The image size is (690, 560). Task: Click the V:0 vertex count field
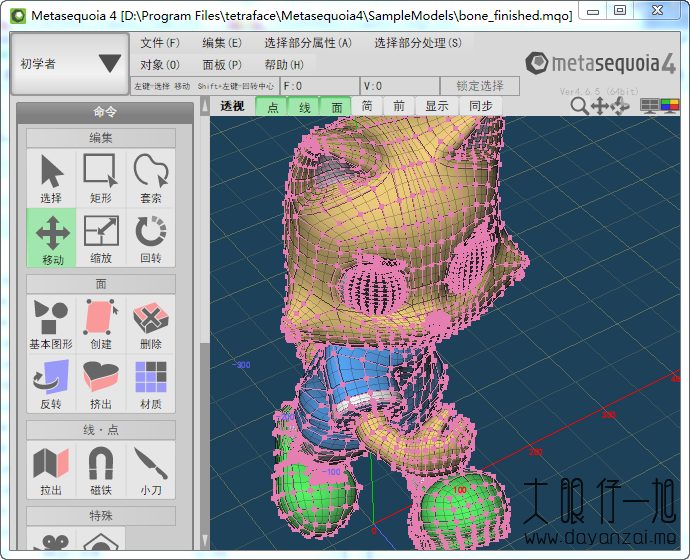[x=400, y=86]
